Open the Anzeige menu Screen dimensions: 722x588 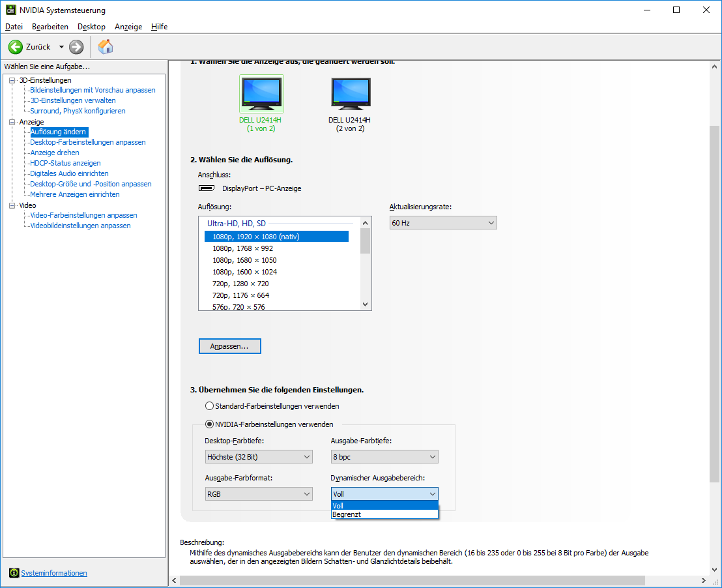[x=128, y=27]
